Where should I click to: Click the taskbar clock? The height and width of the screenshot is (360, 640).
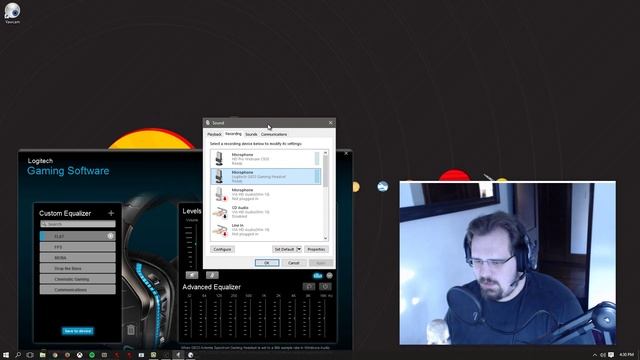(x=626, y=355)
